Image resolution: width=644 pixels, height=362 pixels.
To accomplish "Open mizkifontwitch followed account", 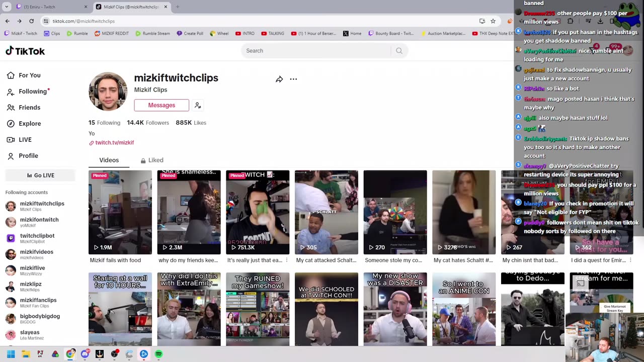I will 40,222.
